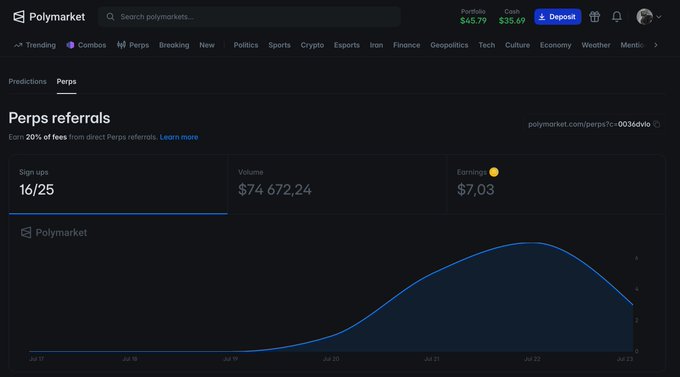This screenshot has height=377, width=680.
Task: Open the gift rewards icon
Action: [x=595, y=17]
